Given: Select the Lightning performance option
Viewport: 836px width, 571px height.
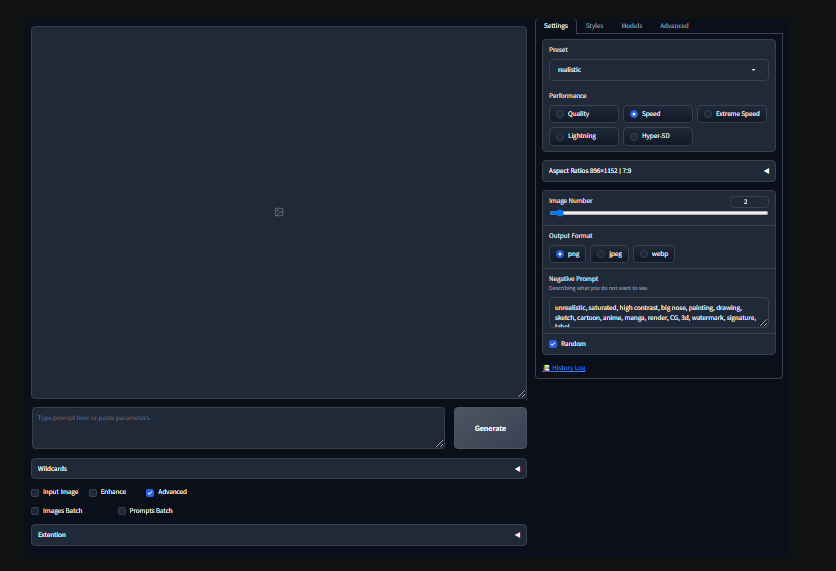Looking at the screenshot, I should [x=583, y=136].
